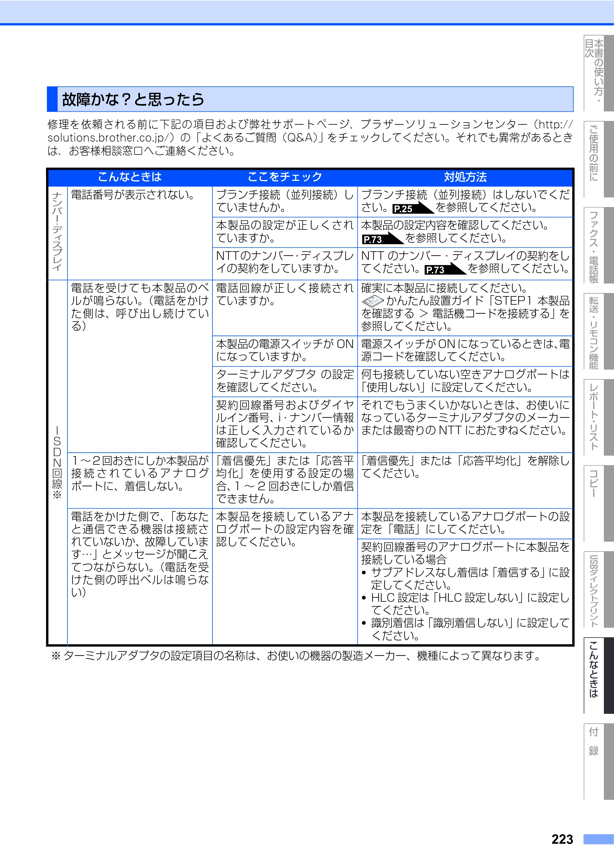
Task: Click the ISDN回線※ row category label
Action: pyautogui.click(x=57, y=462)
